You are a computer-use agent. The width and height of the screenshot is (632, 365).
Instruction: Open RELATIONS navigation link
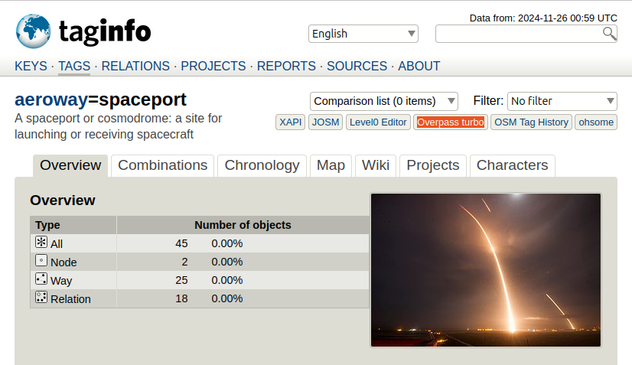click(135, 66)
